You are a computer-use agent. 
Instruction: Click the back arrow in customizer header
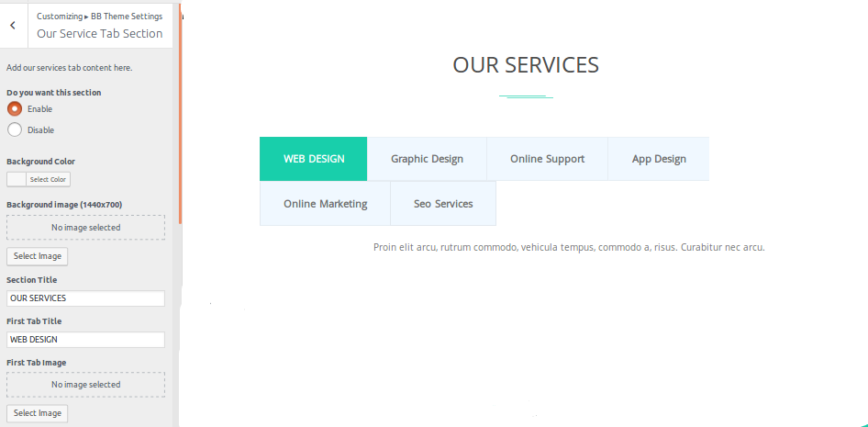click(13, 26)
